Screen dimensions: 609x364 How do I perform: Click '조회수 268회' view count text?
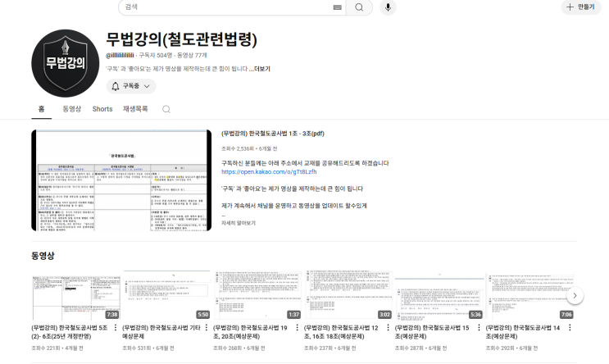tap(227, 348)
